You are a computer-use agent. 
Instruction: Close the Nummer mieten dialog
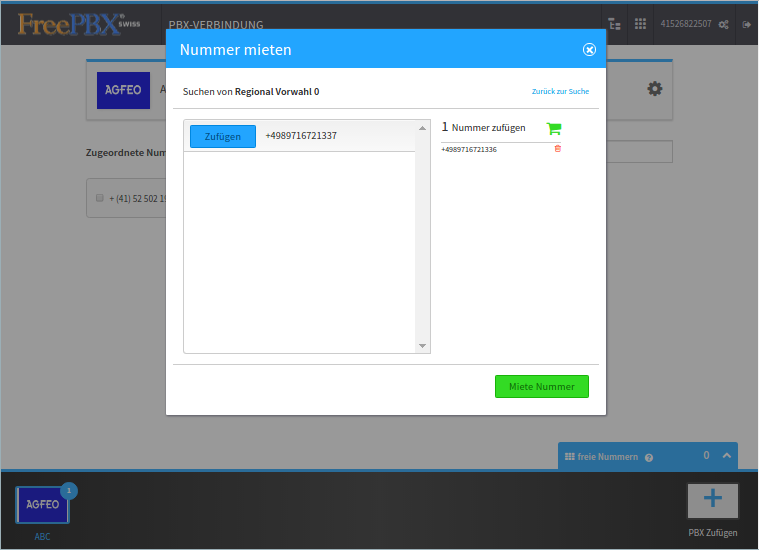589,49
